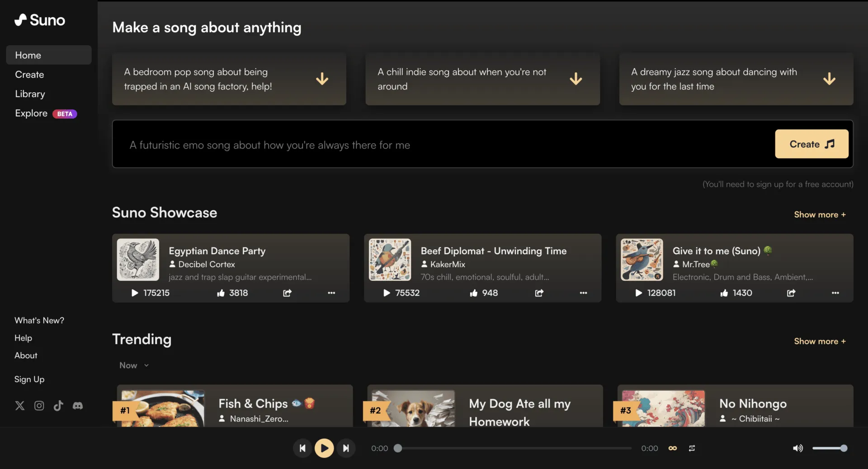Use chill indie song prompt arrow
868x469 pixels.
576,79
